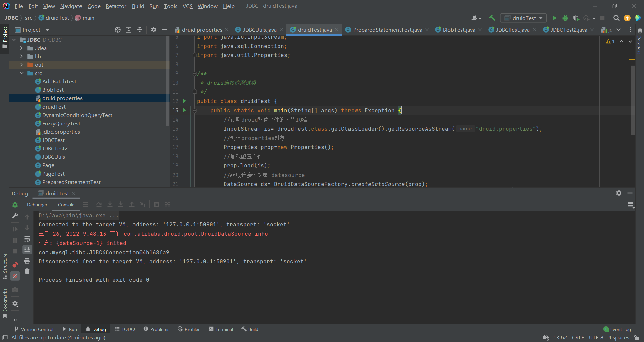Image resolution: width=644 pixels, height=342 pixels.
Task: Open Debug panel gear settings at top right
Action: (619, 193)
